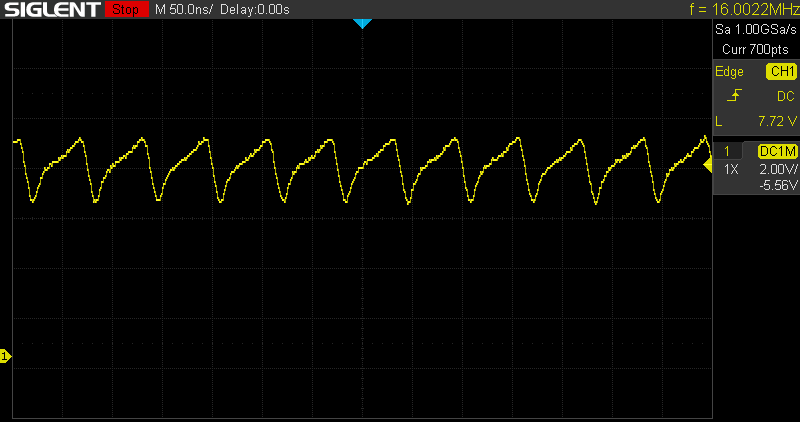This screenshot has height=422, width=800.
Task: Select the Delay:0.00s readout
Action: click(x=255, y=9)
